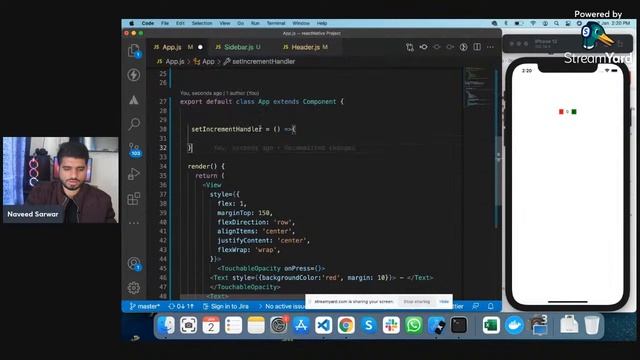Tap the green square button in simulator

click(574, 111)
